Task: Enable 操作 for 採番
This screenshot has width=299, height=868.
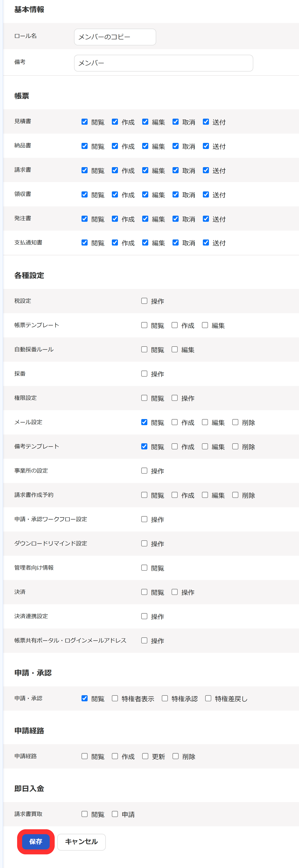Action: click(x=144, y=374)
